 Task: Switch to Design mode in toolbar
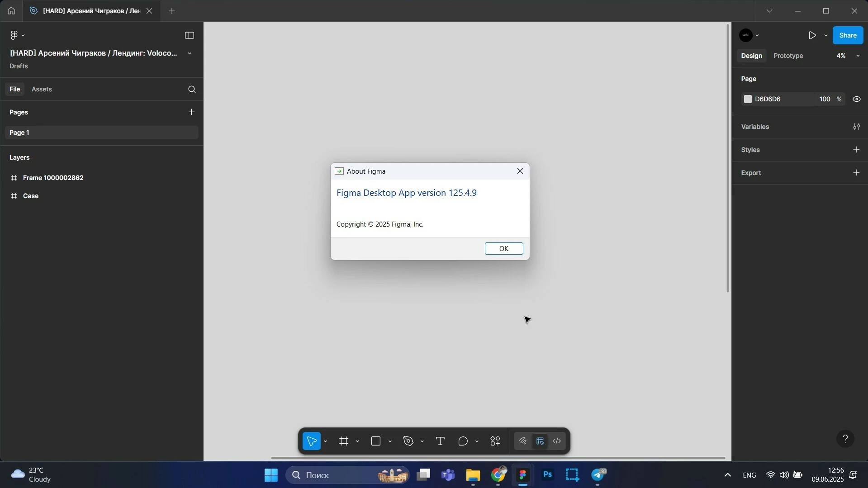[x=540, y=441]
